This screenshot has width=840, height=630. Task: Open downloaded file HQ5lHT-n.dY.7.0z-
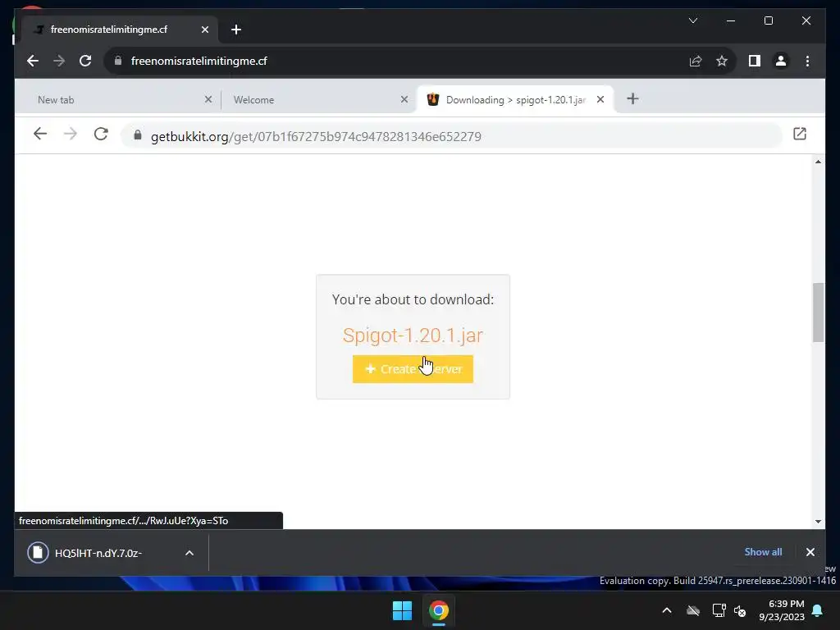click(x=98, y=553)
